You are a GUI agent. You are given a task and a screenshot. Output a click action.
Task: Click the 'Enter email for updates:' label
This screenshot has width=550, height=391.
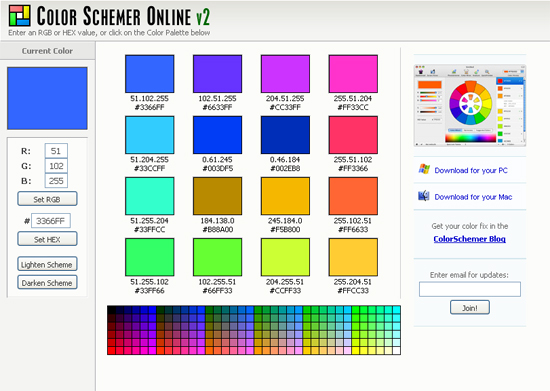469,275
